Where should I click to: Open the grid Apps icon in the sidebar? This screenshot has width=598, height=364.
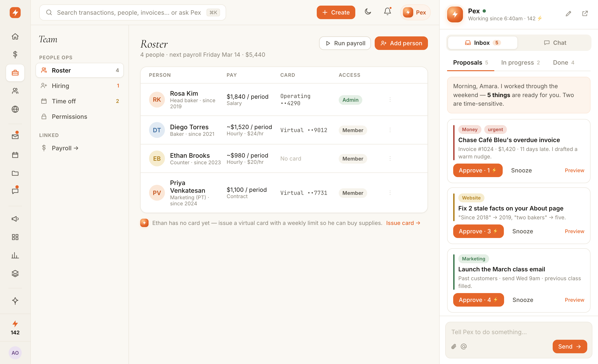(15, 237)
